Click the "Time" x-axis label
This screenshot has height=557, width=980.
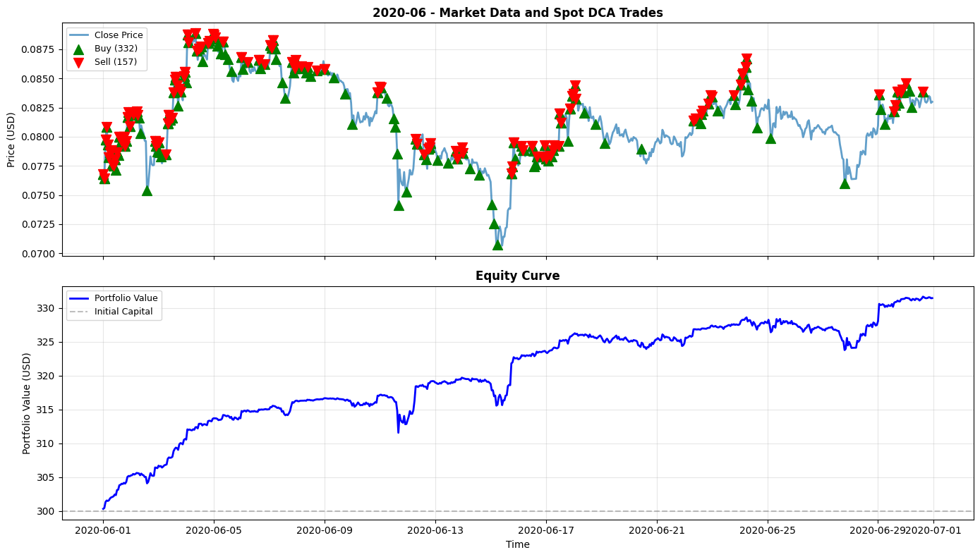click(x=517, y=544)
